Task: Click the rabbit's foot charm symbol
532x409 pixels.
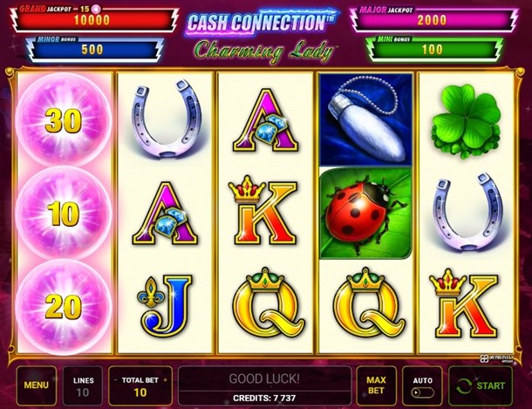Action: point(365,120)
